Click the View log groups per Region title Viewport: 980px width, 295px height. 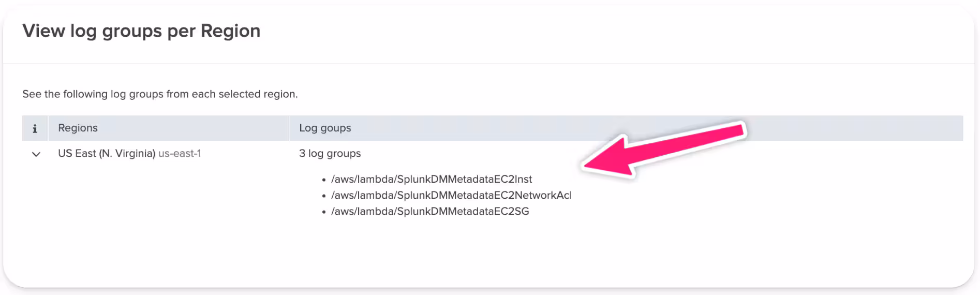(141, 31)
